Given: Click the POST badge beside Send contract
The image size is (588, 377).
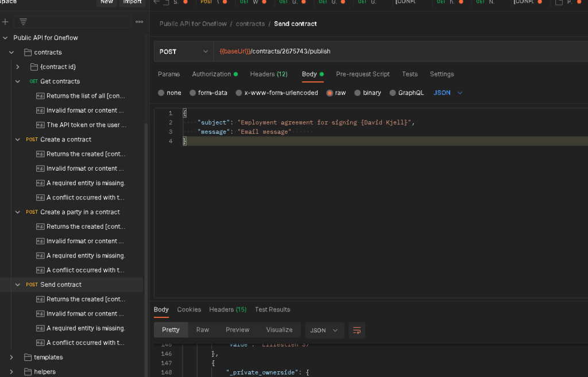Looking at the screenshot, I should 32,284.
